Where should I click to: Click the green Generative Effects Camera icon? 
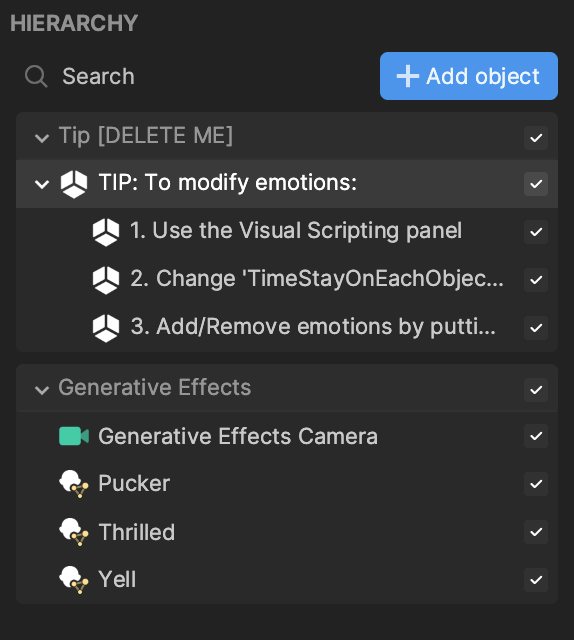point(74,436)
